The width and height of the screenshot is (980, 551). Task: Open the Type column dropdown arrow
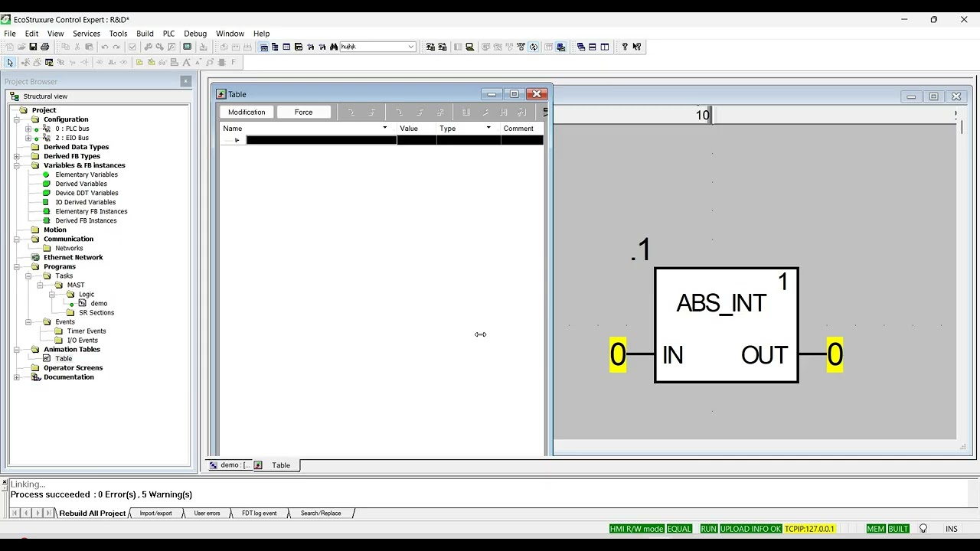[488, 128]
